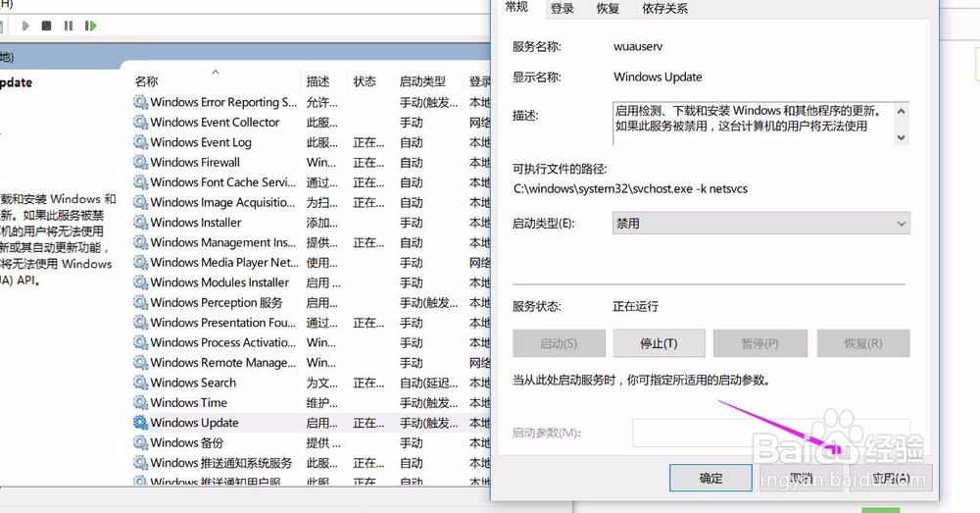The image size is (980, 513).
Task: Sort services by 名称 column header
Action: (146, 81)
